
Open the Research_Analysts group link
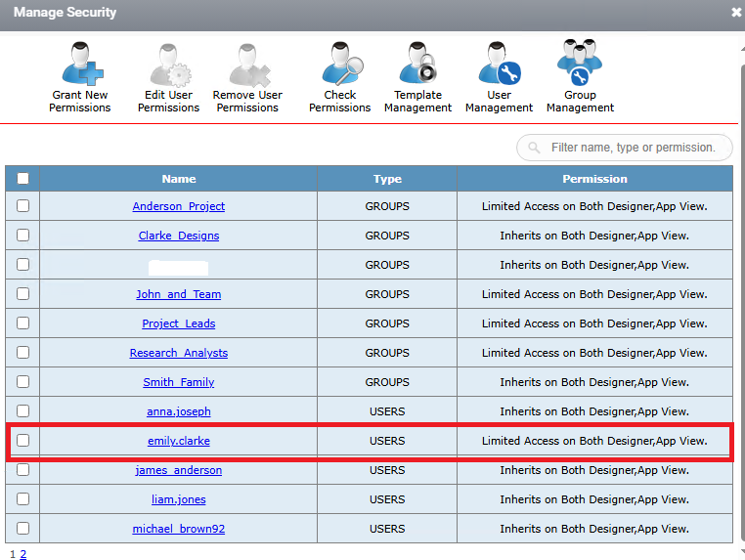pos(179,353)
